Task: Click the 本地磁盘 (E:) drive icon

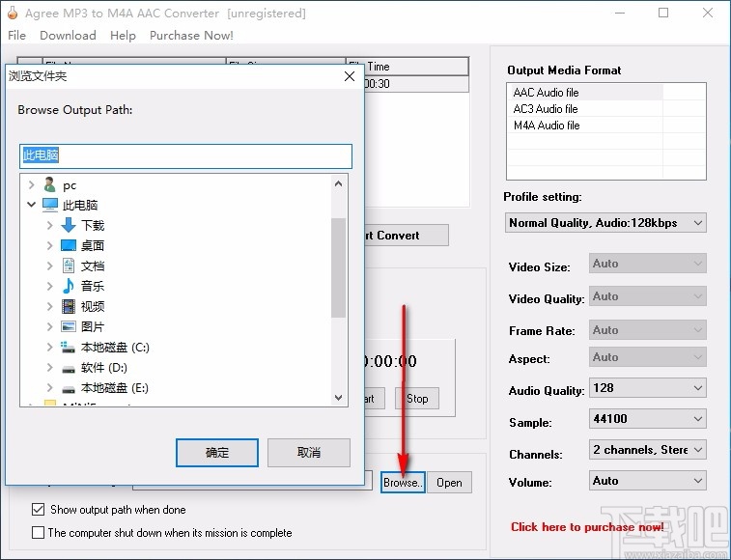Action: (x=68, y=389)
